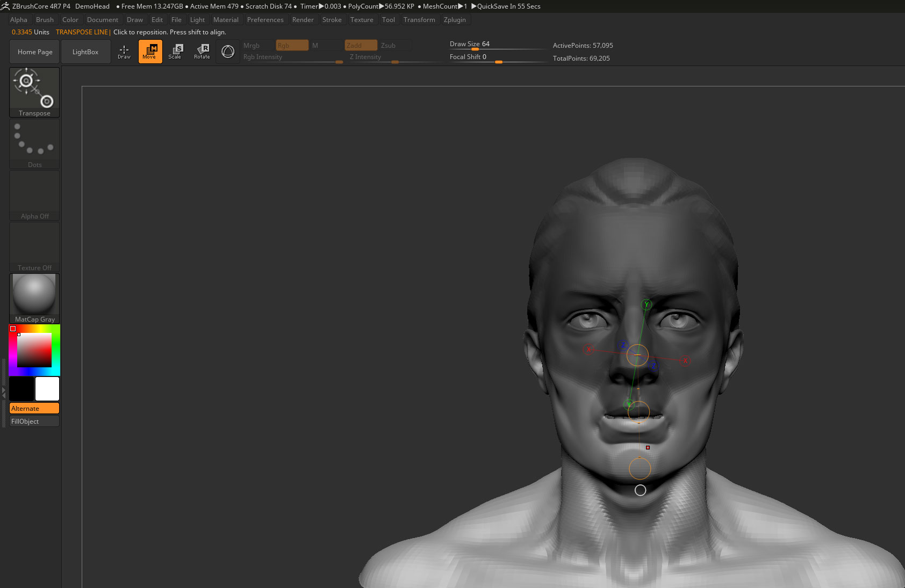Image resolution: width=905 pixels, height=588 pixels.
Task: Adjust the Z Intensity slider
Action: coord(396,58)
